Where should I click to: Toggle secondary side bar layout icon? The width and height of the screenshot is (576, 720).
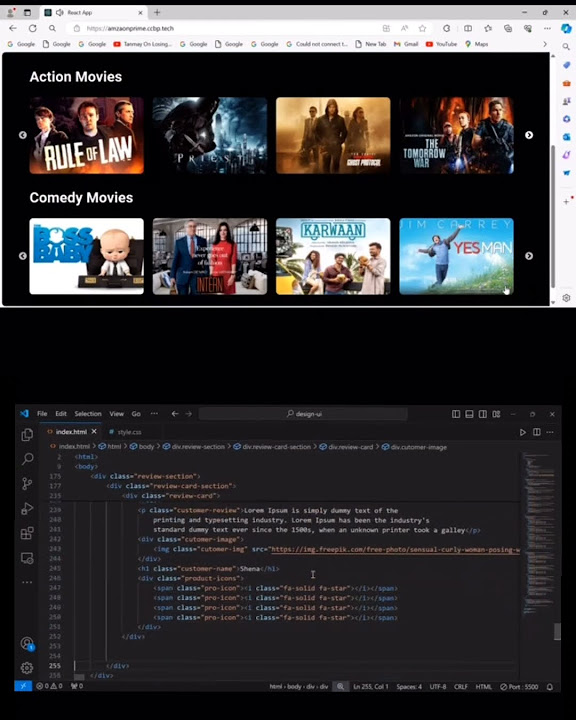coord(483,414)
